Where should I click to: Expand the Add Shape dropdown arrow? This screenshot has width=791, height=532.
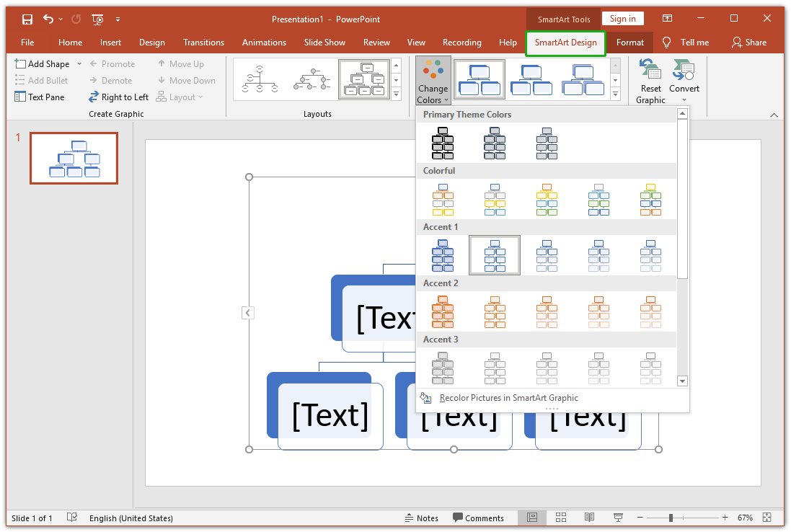click(x=79, y=63)
